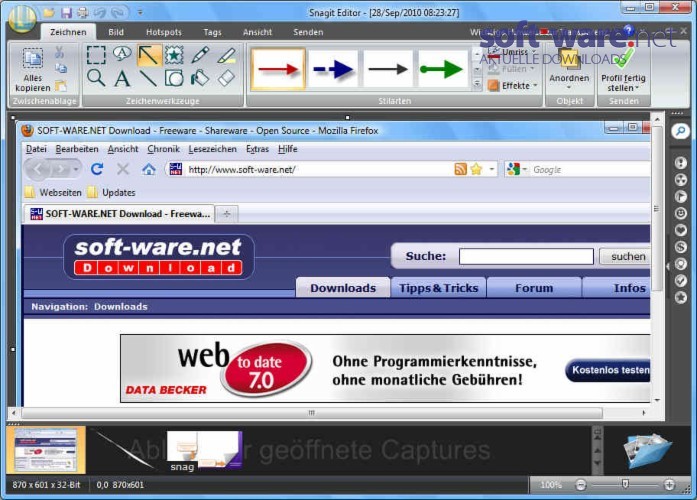
Task: Switch to the Ansicht ribbon tab
Action: click(257, 32)
